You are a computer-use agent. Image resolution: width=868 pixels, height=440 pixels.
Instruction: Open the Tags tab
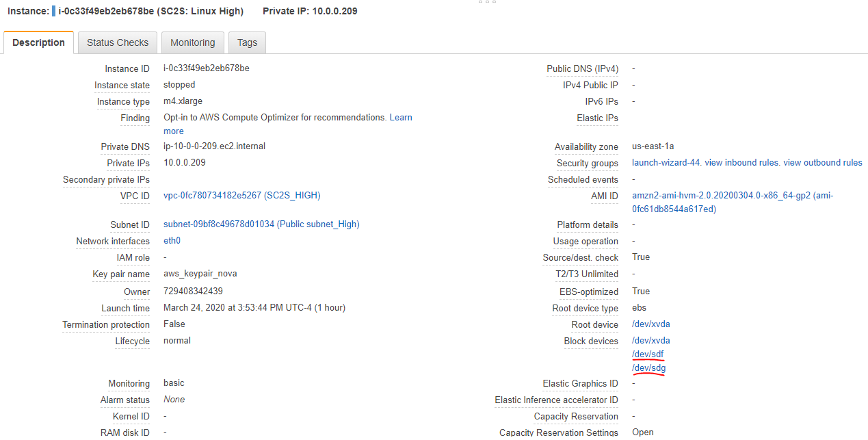(247, 42)
